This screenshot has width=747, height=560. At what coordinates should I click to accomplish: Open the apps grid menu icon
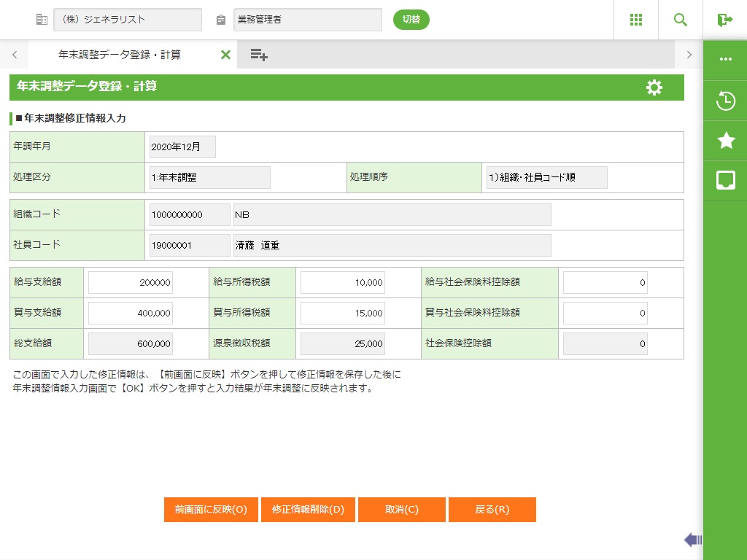coord(636,20)
